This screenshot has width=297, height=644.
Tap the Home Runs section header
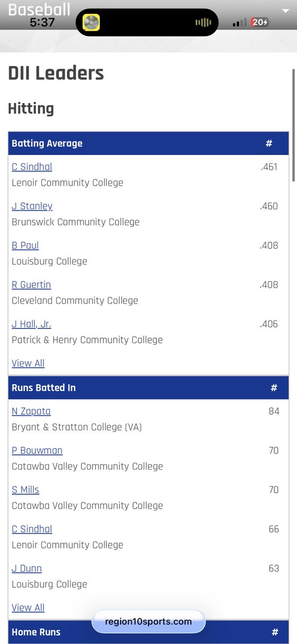[148, 632]
